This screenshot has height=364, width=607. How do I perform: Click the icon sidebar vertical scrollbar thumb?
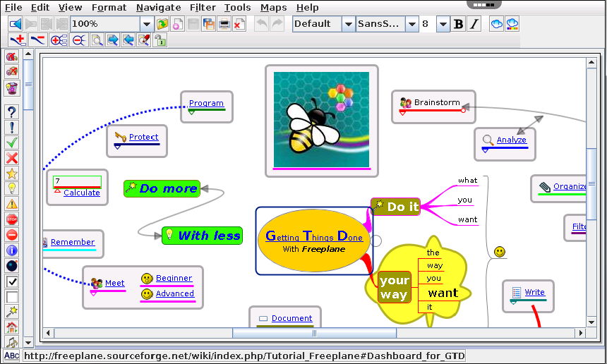[x=28, y=85]
